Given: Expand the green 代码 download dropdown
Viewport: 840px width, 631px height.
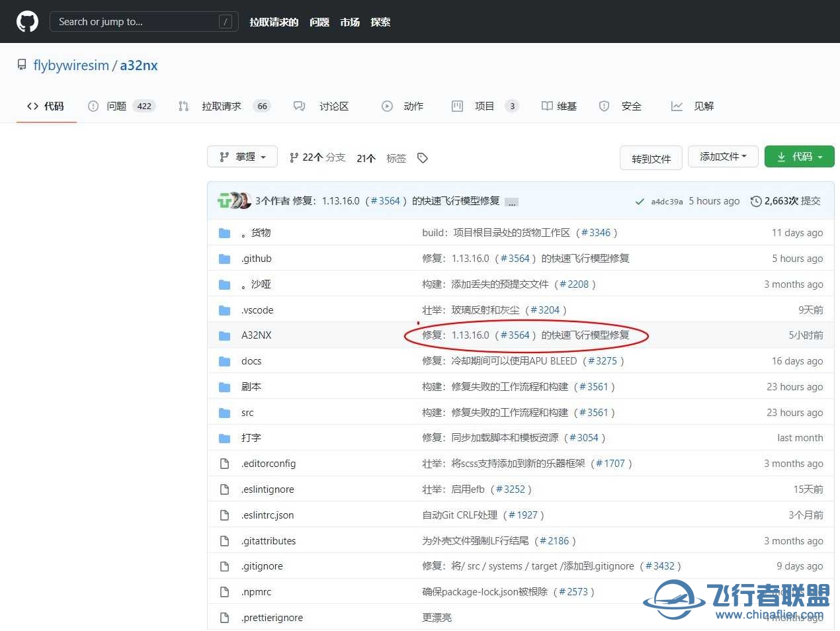Looking at the screenshot, I should (799, 156).
